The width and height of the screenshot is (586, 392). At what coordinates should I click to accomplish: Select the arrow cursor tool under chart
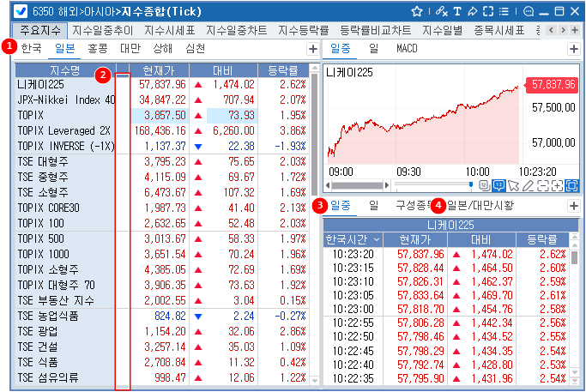point(513,184)
